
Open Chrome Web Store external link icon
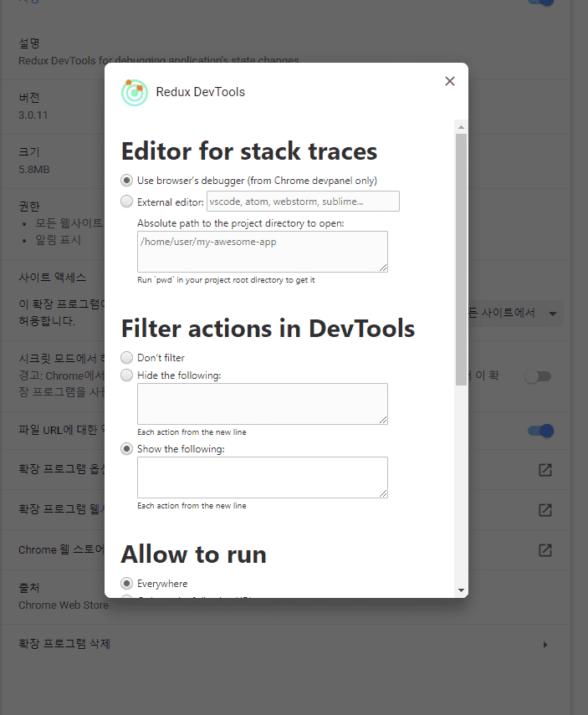545,550
